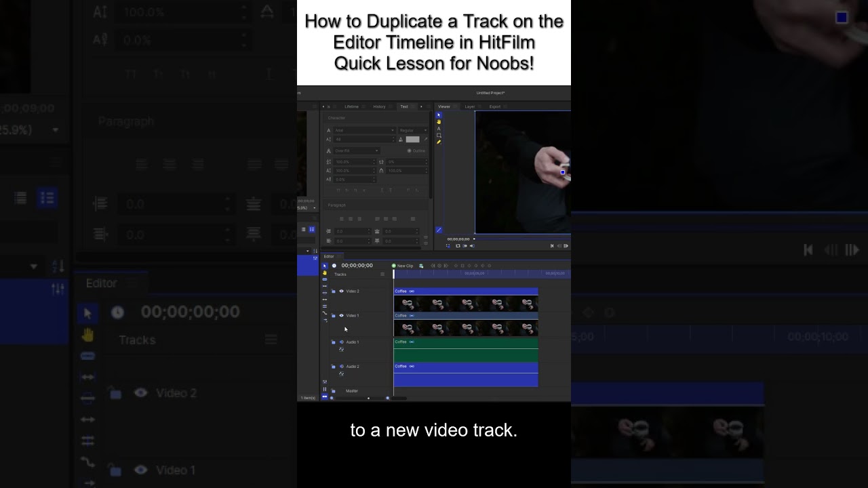
Task: Hide the Video 2 track with its eye icon
Action: click(341, 291)
